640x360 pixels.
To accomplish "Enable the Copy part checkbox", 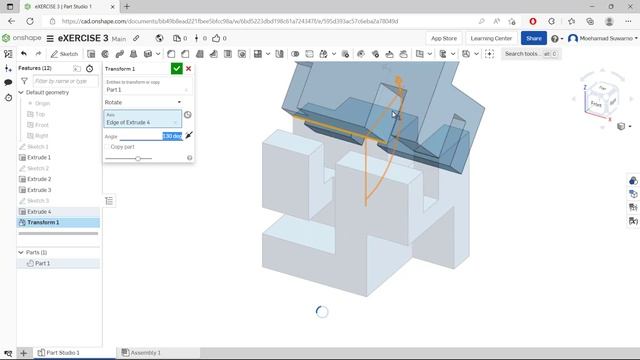I will (107, 147).
